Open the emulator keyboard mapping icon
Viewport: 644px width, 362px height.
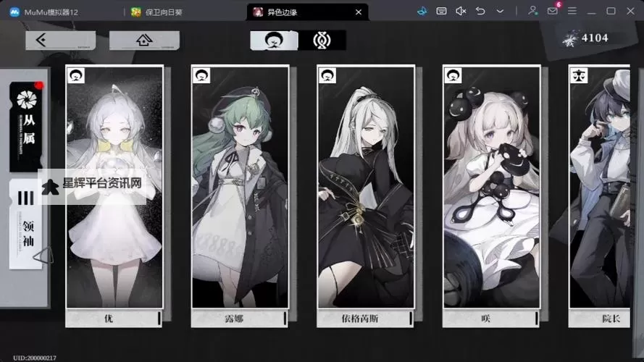point(441,11)
